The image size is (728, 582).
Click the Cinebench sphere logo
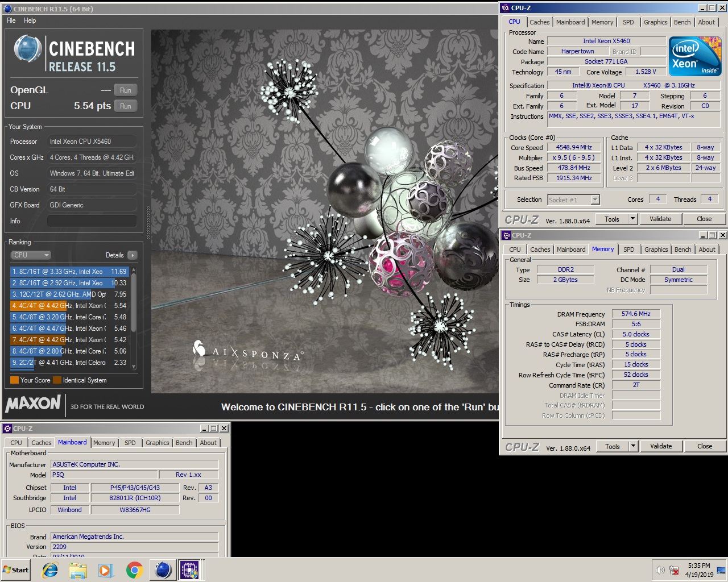click(27, 48)
